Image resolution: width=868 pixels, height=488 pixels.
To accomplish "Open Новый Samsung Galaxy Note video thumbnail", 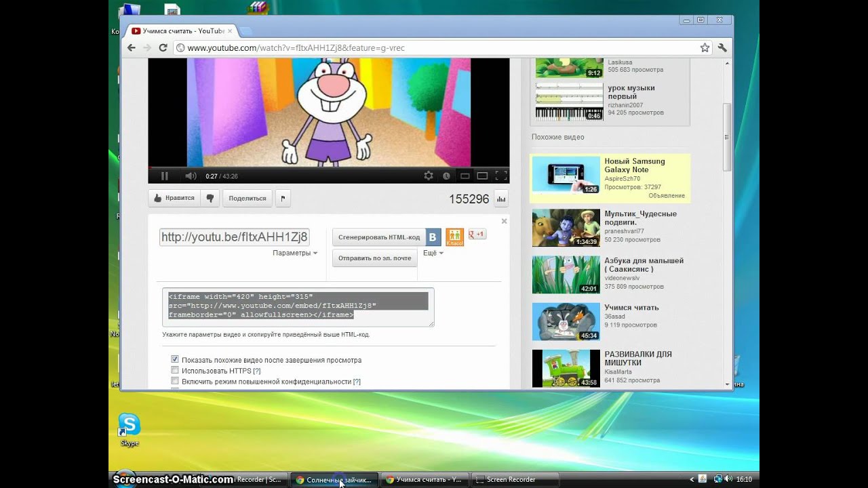I will 566,176.
